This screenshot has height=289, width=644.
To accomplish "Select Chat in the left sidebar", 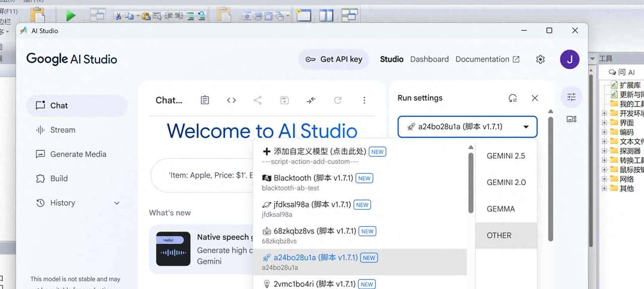I will 77,106.
